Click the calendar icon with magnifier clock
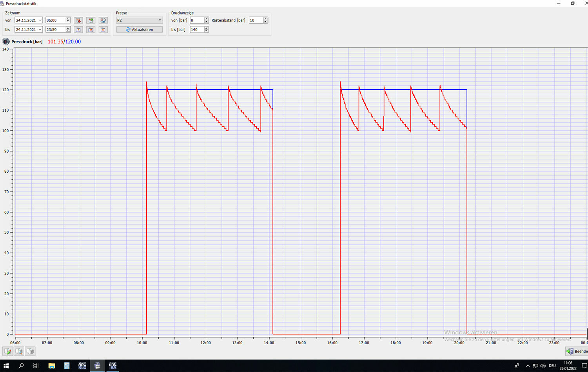588x372 pixels. tap(103, 20)
